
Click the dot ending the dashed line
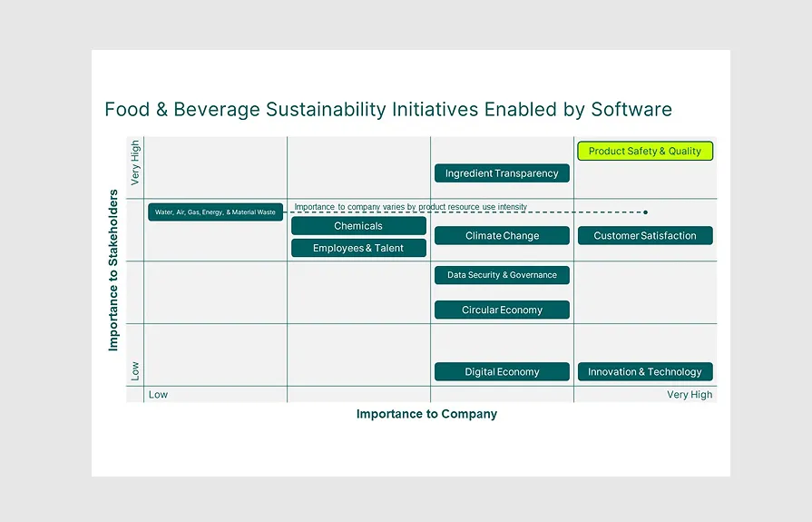(645, 212)
